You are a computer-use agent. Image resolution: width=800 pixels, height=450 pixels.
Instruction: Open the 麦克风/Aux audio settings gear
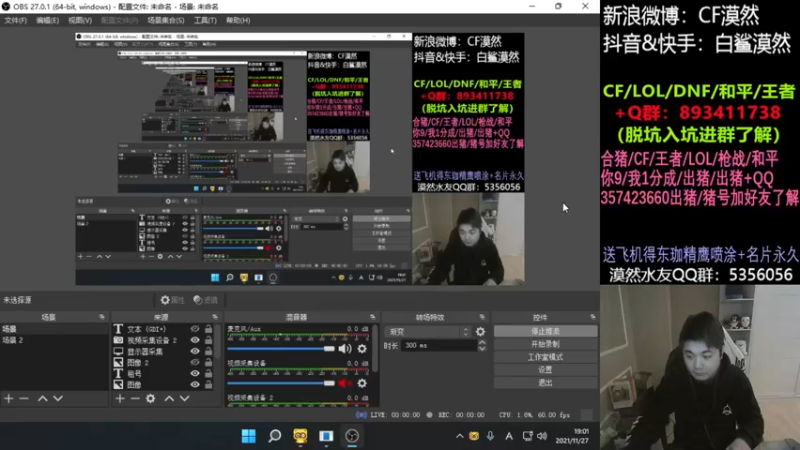click(x=362, y=349)
